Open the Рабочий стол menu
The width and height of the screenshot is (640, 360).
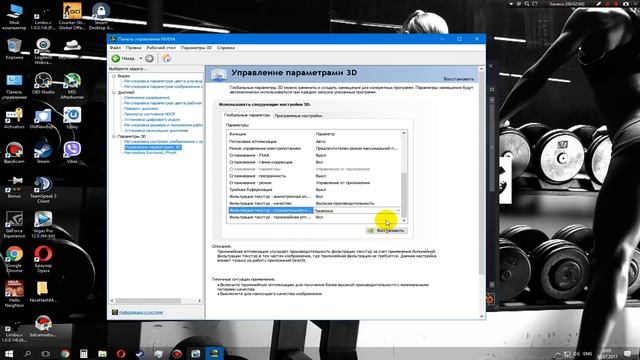(x=161, y=48)
